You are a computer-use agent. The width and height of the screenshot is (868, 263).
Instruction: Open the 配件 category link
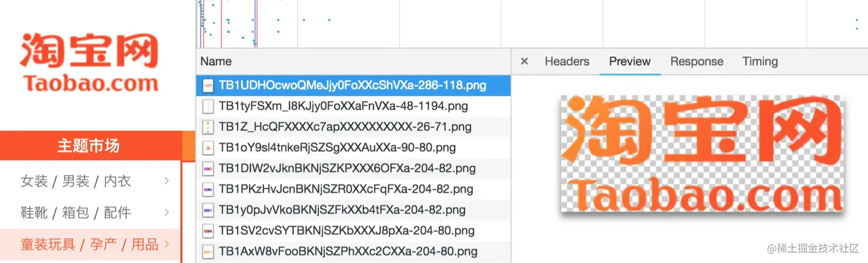tap(118, 213)
